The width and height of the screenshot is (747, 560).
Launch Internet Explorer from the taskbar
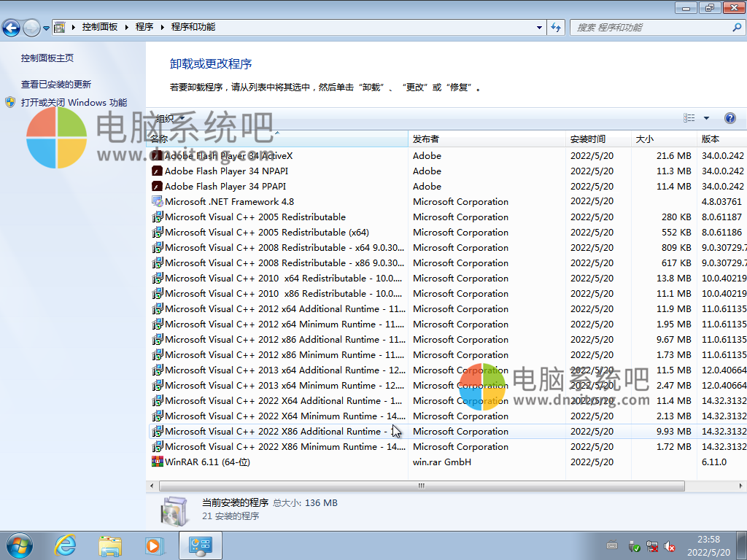(x=66, y=545)
